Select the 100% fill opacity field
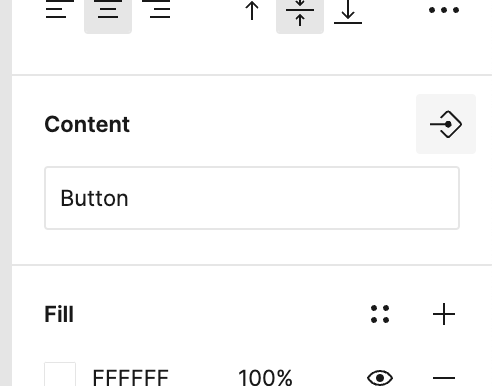 pyautogui.click(x=265, y=377)
